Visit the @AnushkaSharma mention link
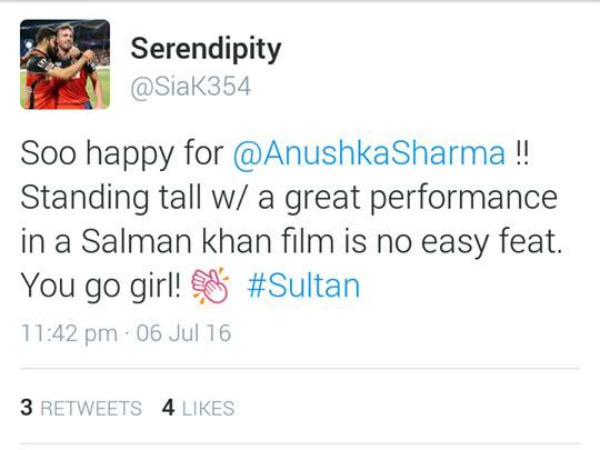600x450 pixels. [369, 154]
